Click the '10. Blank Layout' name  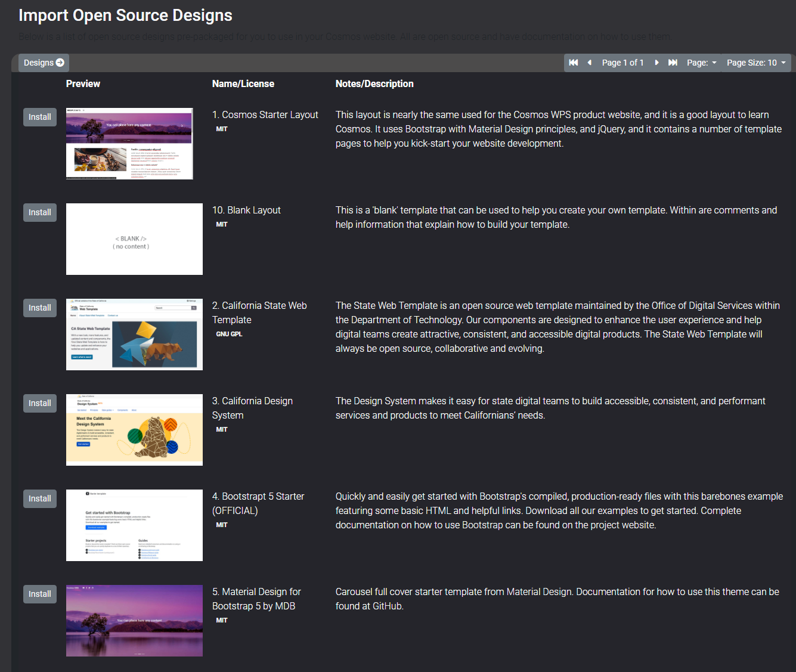coord(246,210)
